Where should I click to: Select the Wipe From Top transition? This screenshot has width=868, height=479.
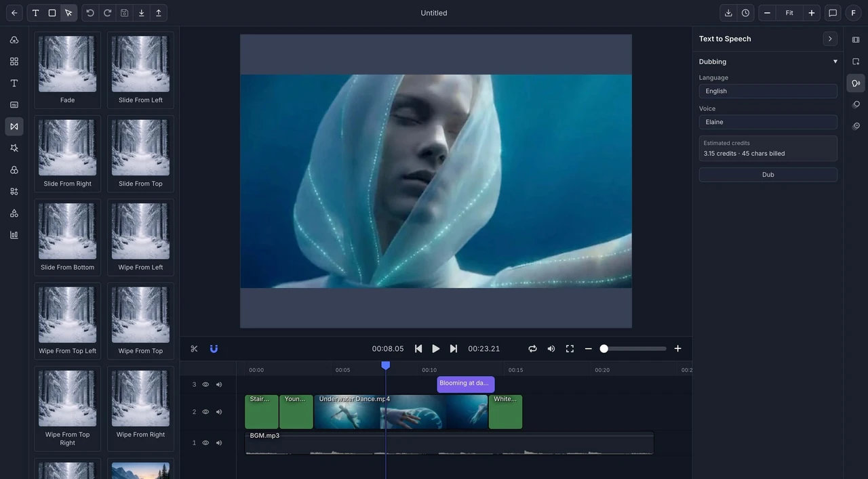(140, 321)
